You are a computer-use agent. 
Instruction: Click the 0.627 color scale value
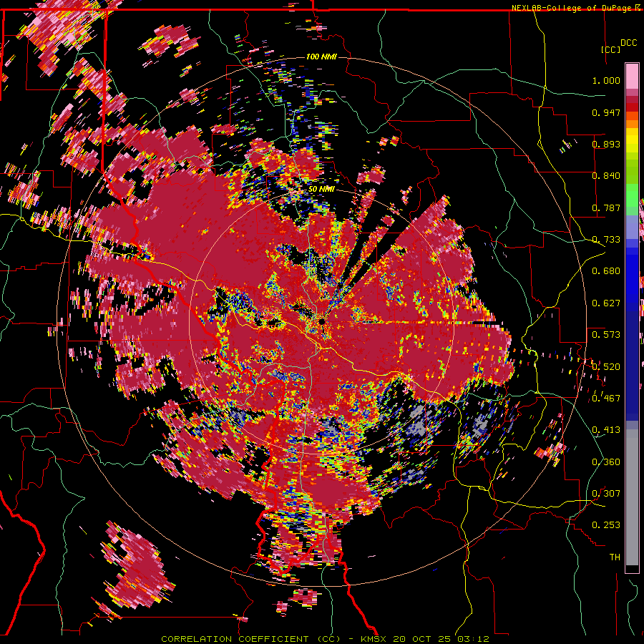606,303
